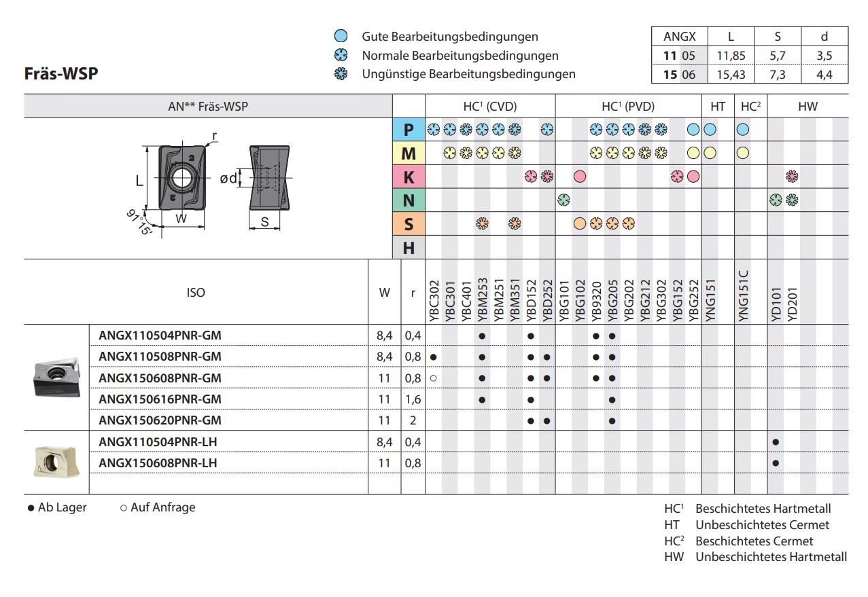Click the filled dot before Ab Lager
The height and width of the screenshot is (597, 868).
(31, 508)
